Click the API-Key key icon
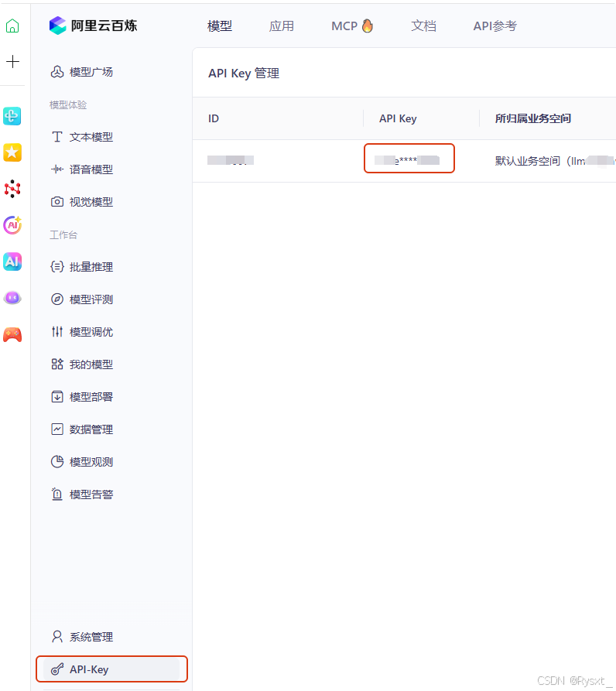Viewport: 616px width, 691px height. [56, 669]
